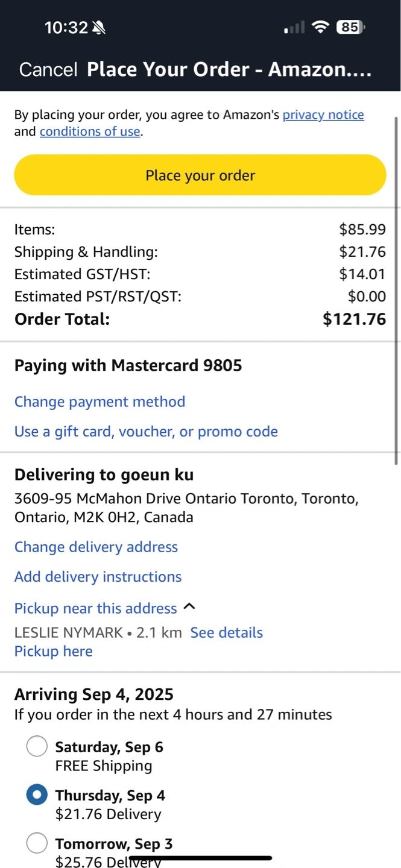Select Thursday, Sep 4 delivery option
The image size is (401, 868).
[37, 795]
